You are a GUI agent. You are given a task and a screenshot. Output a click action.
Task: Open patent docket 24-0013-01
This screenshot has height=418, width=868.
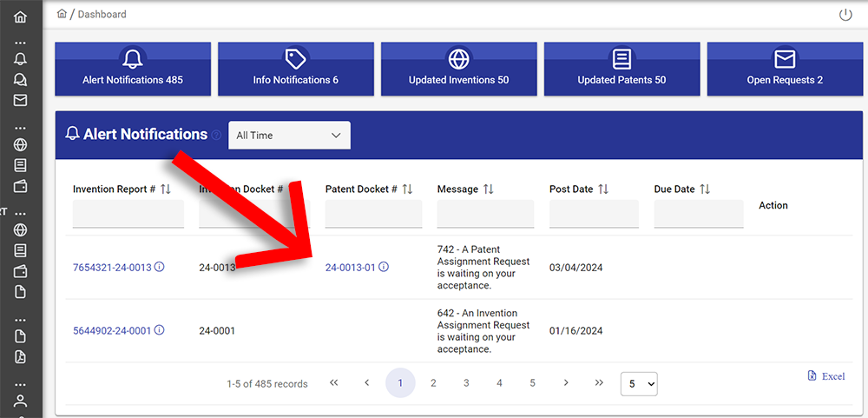click(x=351, y=268)
